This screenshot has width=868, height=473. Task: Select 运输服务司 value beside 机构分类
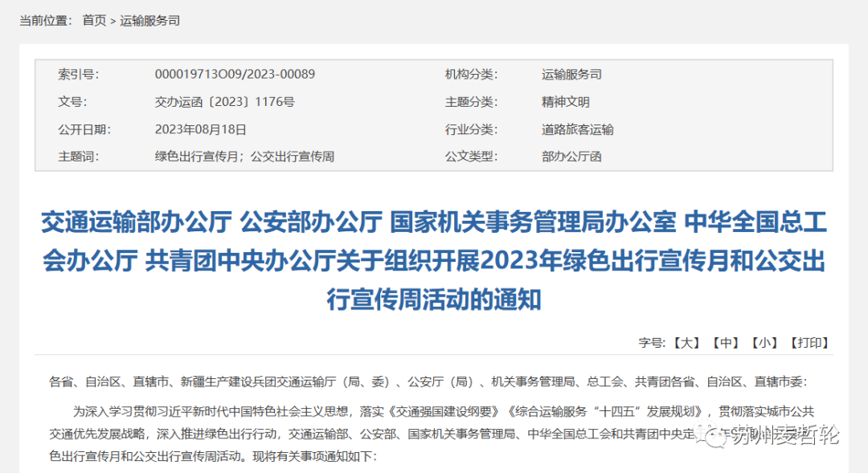571,74
